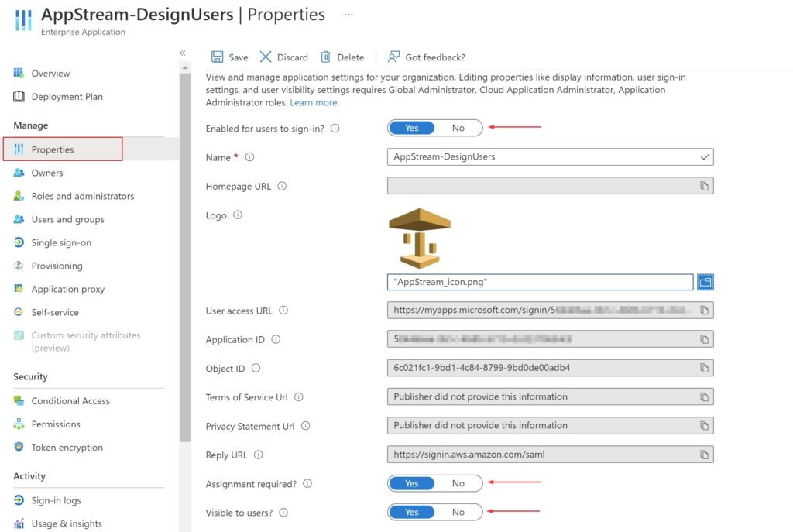
Task: Copy the Application ID
Action: click(x=704, y=339)
